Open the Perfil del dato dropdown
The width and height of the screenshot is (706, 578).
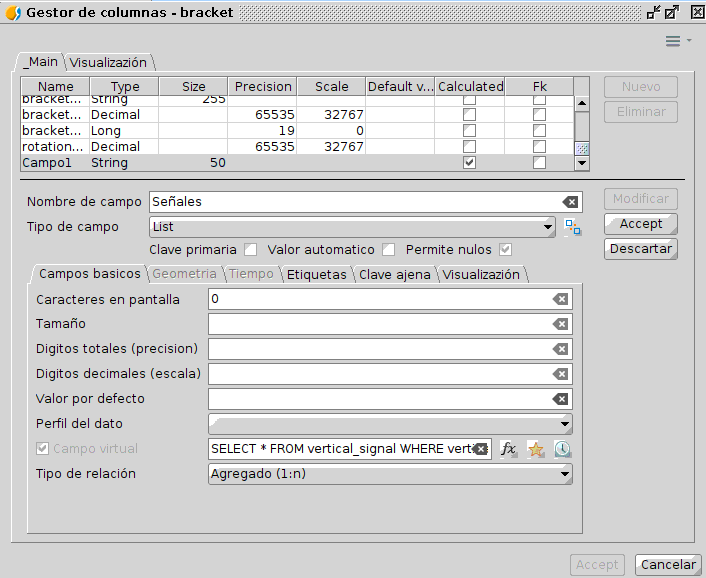point(390,424)
